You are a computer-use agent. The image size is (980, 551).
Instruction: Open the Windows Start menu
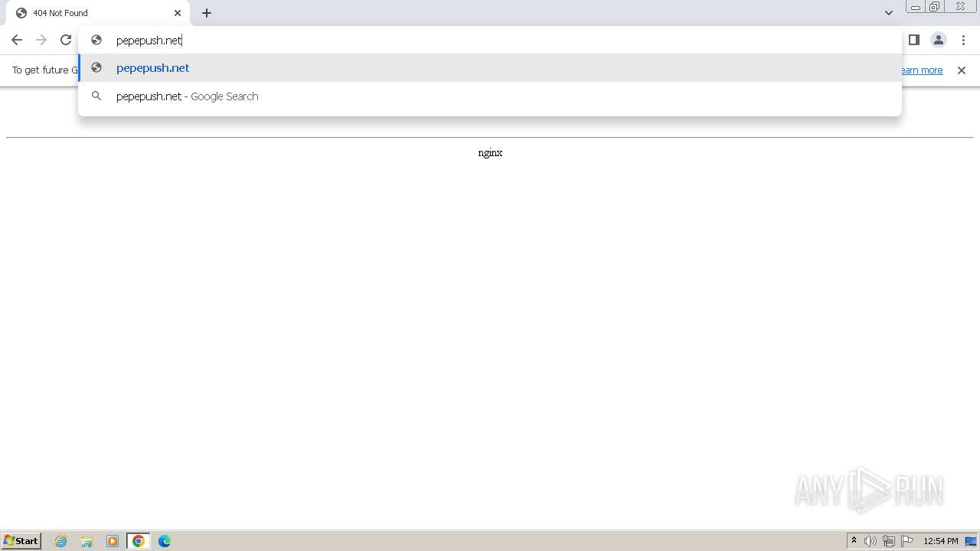[21, 541]
